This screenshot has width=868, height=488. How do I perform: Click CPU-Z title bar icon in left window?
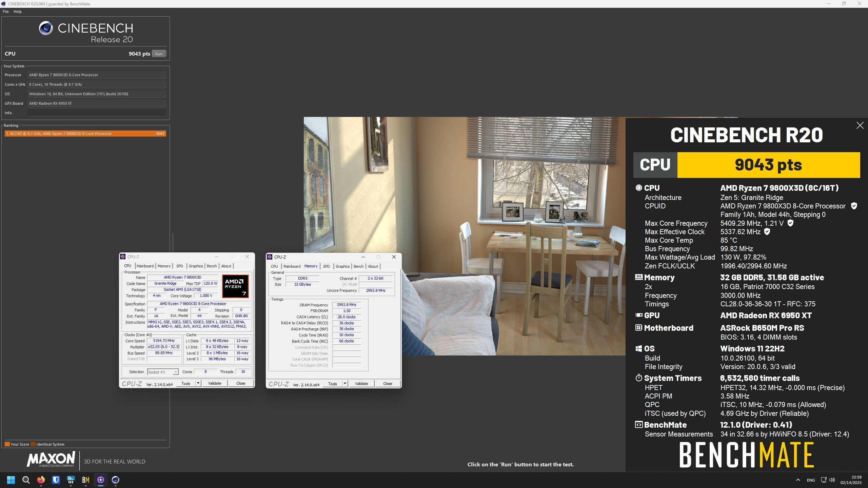click(123, 257)
